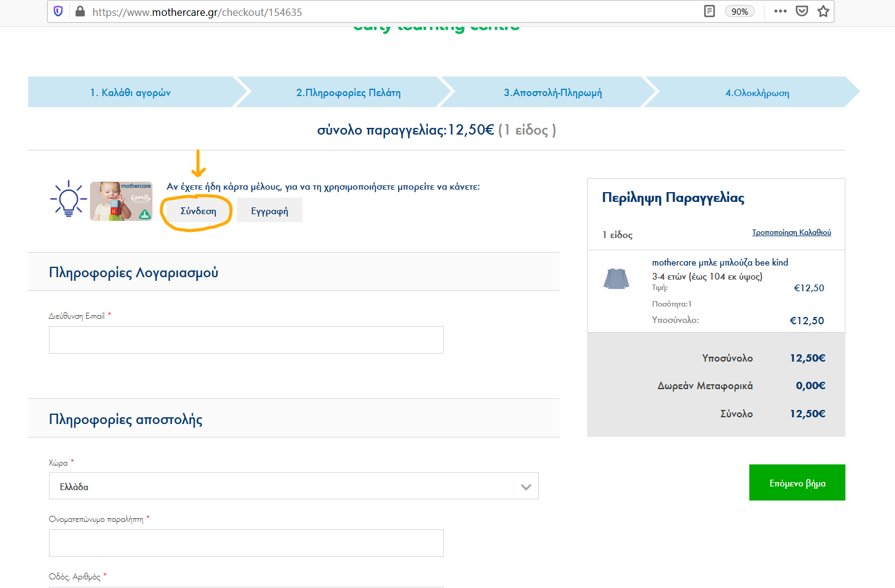Click the Ονοματεπώνυμο παραλήπτη input field
This screenshot has width=895, height=588.
coord(246,543)
